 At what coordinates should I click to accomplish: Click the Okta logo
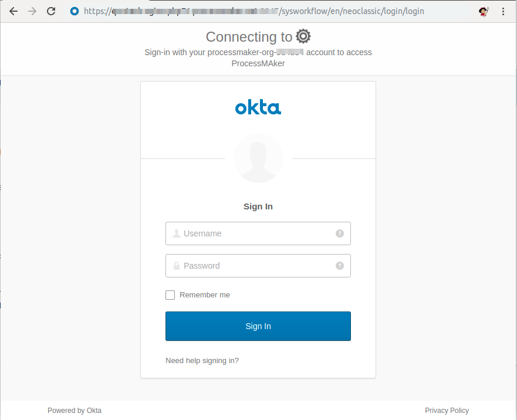click(x=258, y=107)
